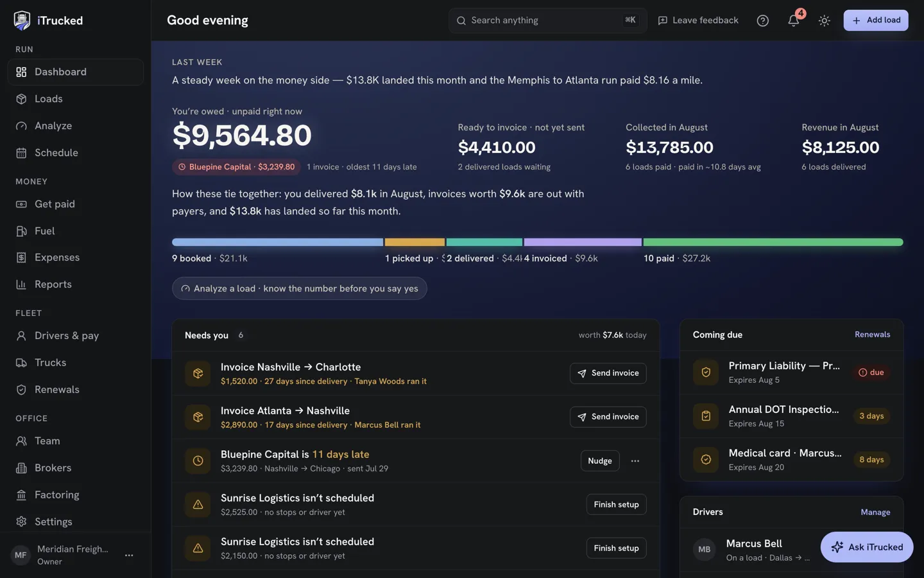This screenshot has width=924, height=578.
Task: Open Invoice Nashville → Charlotte item
Action: tap(291, 367)
